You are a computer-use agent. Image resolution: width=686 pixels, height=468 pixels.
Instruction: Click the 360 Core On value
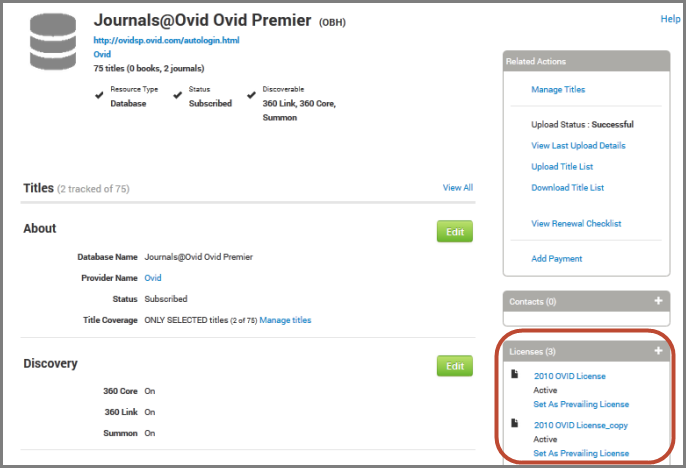[150, 391]
